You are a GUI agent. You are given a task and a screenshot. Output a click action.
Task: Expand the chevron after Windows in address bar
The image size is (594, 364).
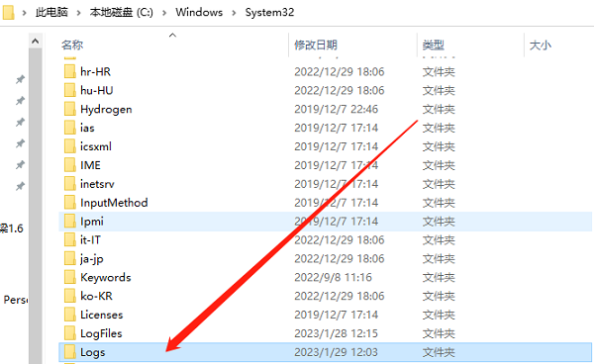234,13
